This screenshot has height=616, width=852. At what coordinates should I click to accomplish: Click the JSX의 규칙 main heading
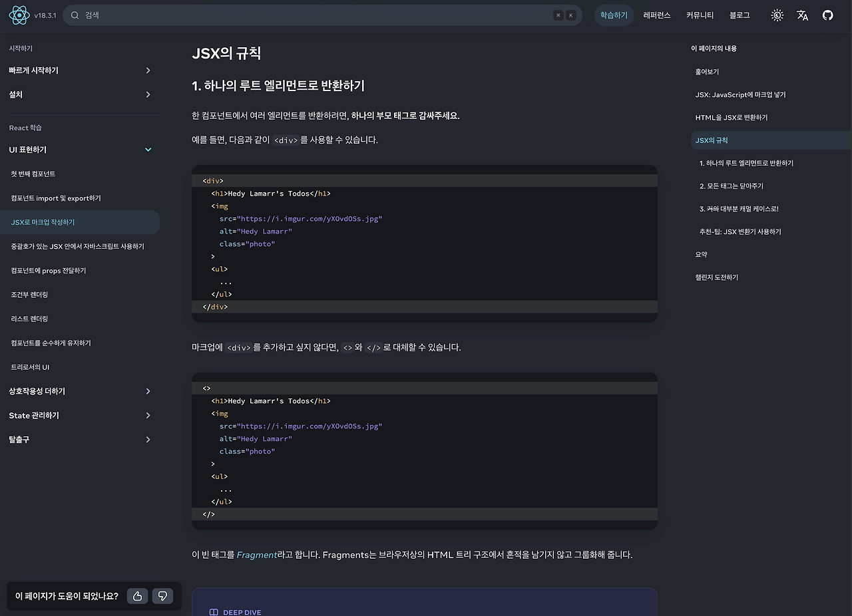click(226, 53)
